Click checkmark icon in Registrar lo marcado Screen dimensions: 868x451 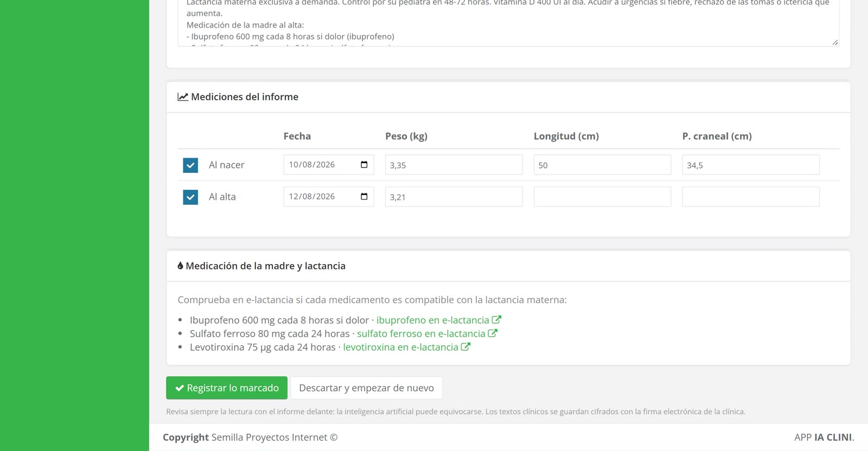[180, 388]
